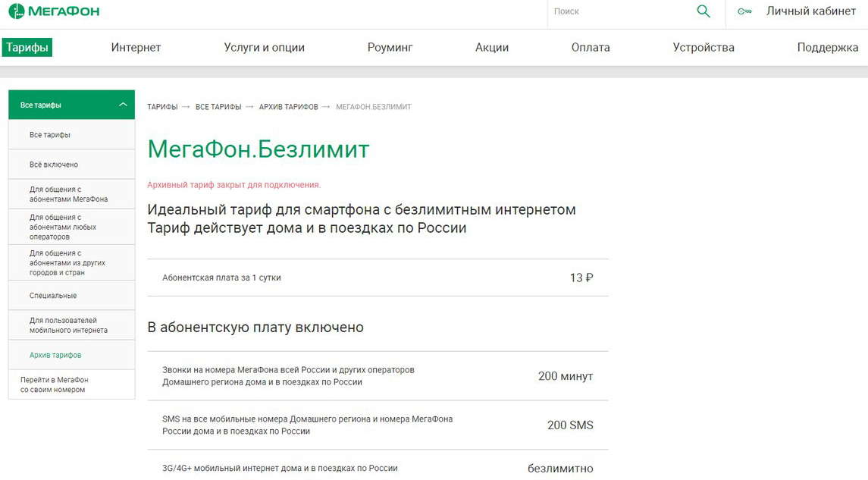Open the Устройства menu item
Viewport: 868px width, 480px height.
pyautogui.click(x=703, y=48)
